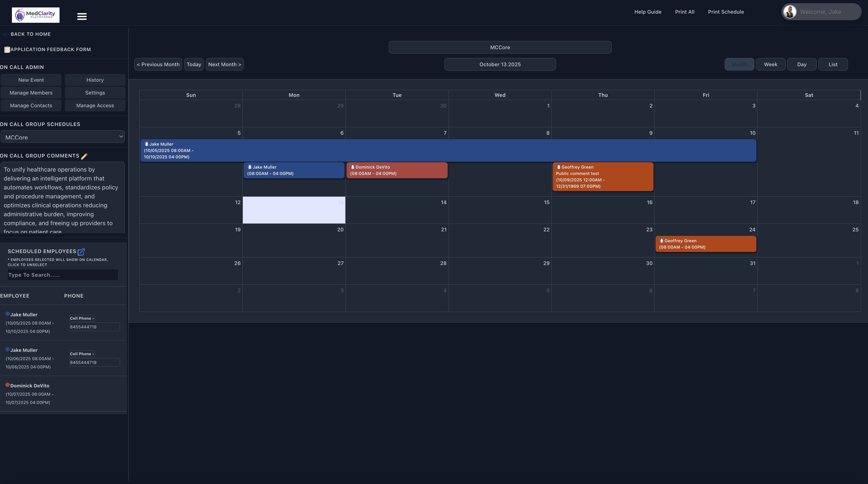
Task: Open the hamburger navigation menu
Action: (82, 16)
